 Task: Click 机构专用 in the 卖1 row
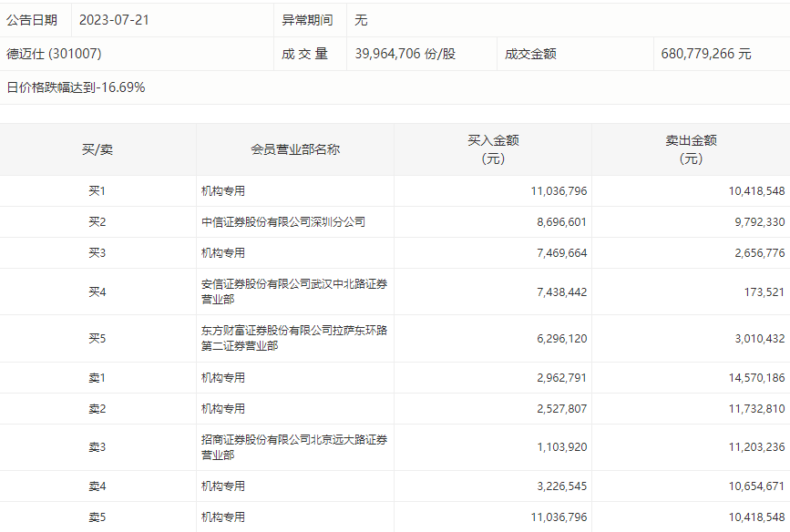click(x=223, y=378)
